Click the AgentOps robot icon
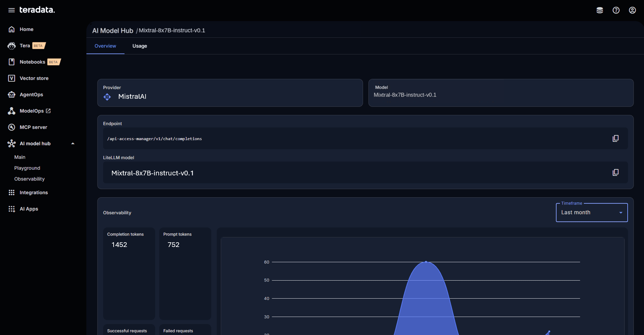Image resolution: width=644 pixels, height=335 pixels. tap(12, 95)
